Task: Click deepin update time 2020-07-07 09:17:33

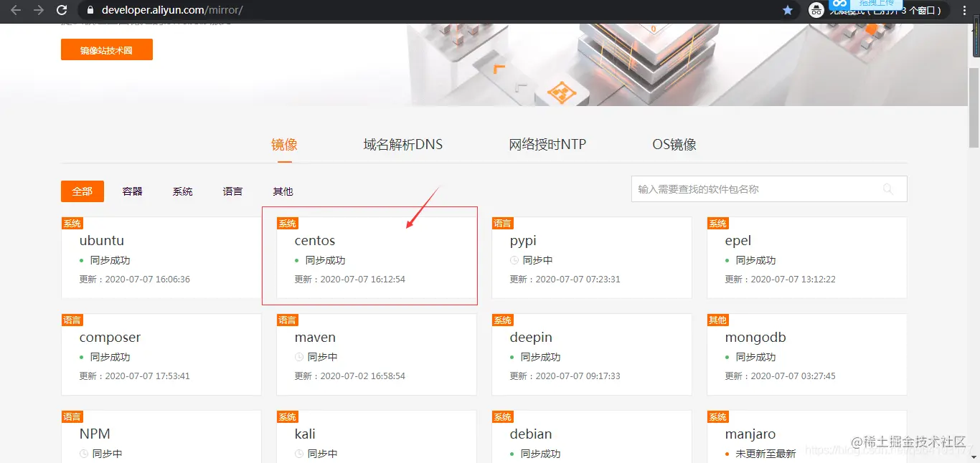Action: tap(565, 376)
